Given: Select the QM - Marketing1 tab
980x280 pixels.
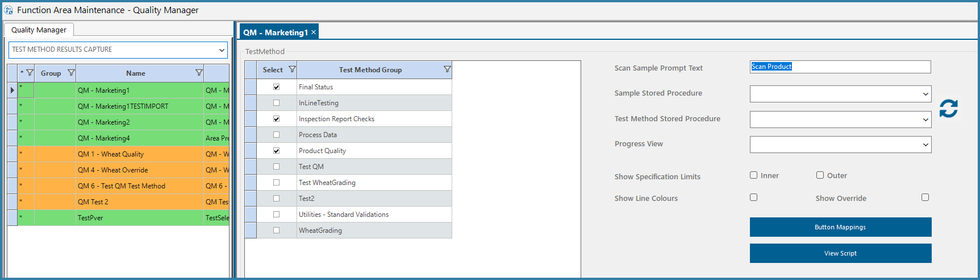Looking at the screenshot, I should pyautogui.click(x=276, y=32).
